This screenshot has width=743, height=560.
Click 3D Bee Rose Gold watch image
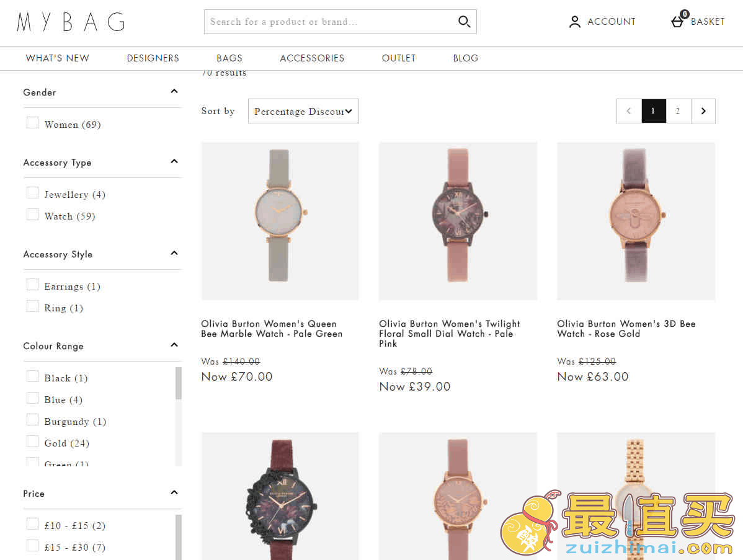[x=636, y=221]
